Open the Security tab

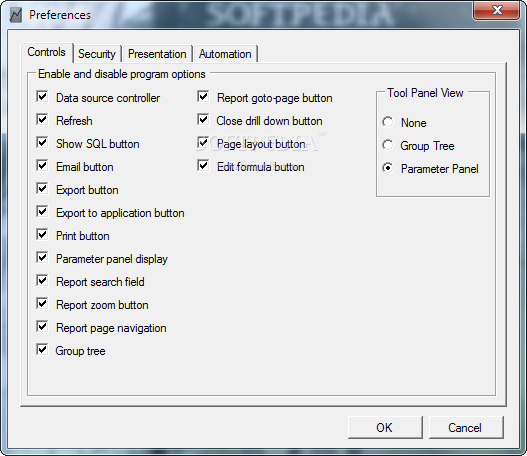click(97, 54)
